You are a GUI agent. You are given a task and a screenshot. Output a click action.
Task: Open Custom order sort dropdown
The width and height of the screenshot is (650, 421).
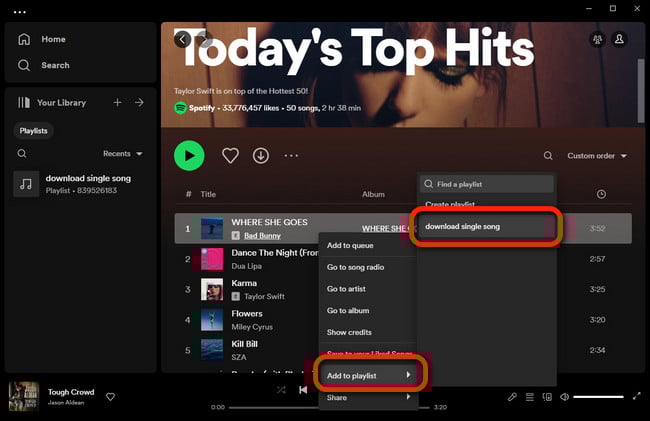point(597,156)
